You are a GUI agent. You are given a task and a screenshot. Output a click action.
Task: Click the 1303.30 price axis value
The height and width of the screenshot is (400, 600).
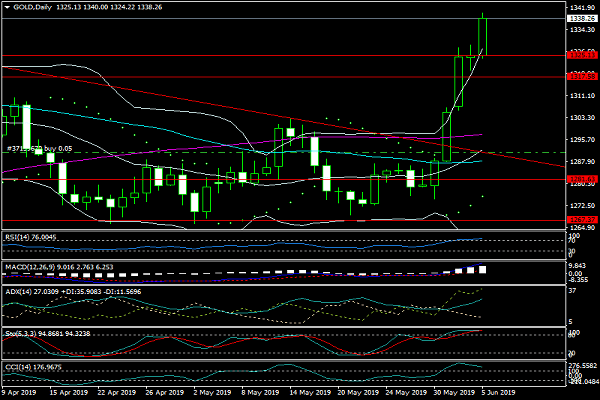582,118
